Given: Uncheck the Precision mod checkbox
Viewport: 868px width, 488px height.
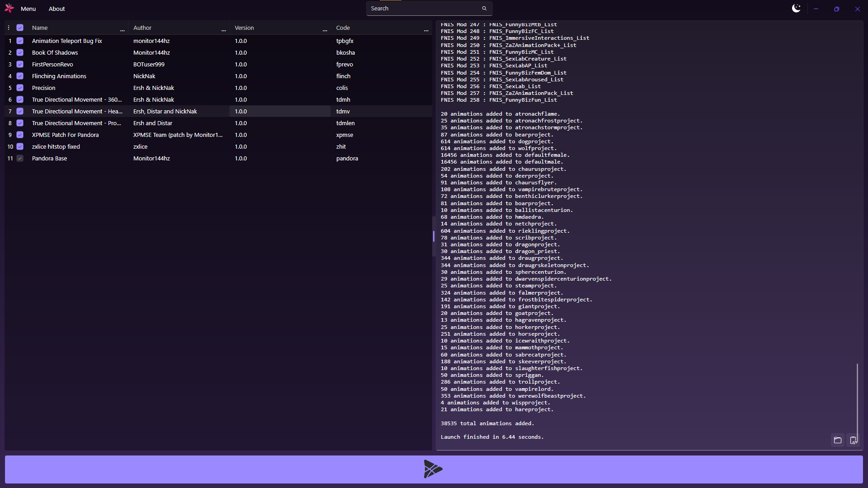Looking at the screenshot, I should [x=20, y=88].
